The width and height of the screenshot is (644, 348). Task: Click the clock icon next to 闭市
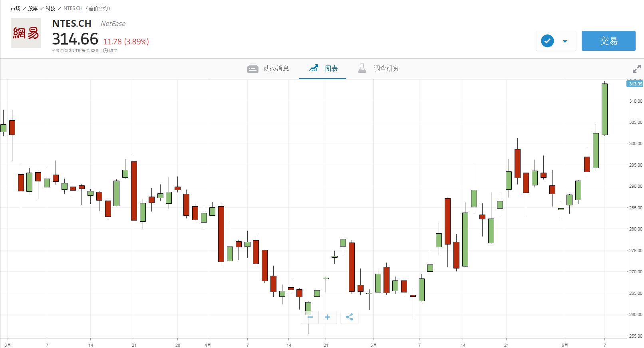coord(105,51)
